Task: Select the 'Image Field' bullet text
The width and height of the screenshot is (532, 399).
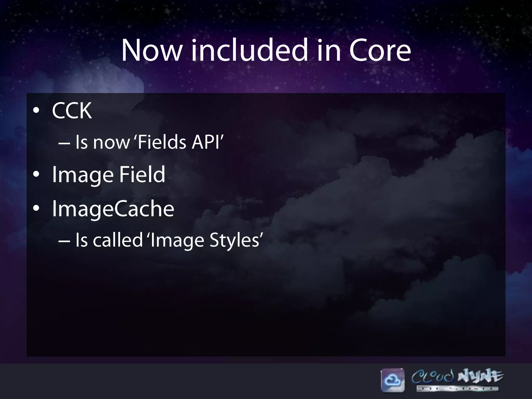Action: pos(109,174)
